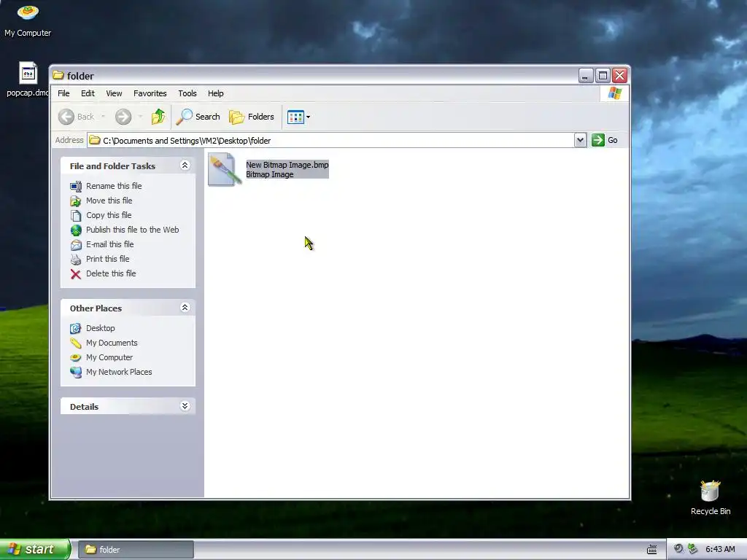Click the My Computer icon in sidebar
The image size is (747, 560).
(76, 357)
